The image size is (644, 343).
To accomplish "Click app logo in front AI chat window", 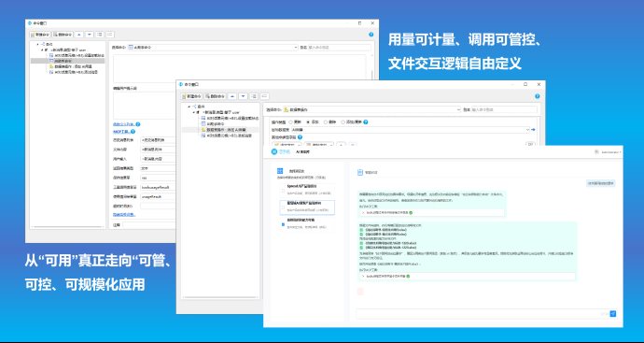I will [274, 151].
